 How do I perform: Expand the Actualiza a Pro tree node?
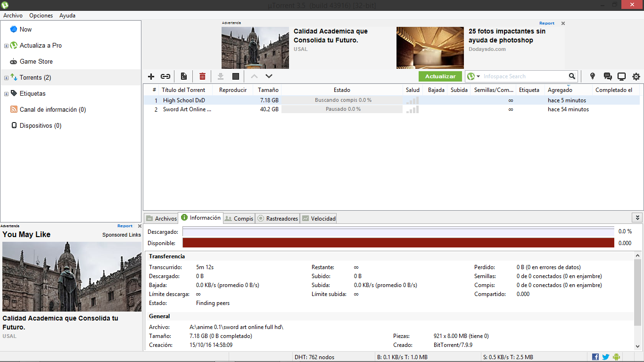click(x=6, y=46)
